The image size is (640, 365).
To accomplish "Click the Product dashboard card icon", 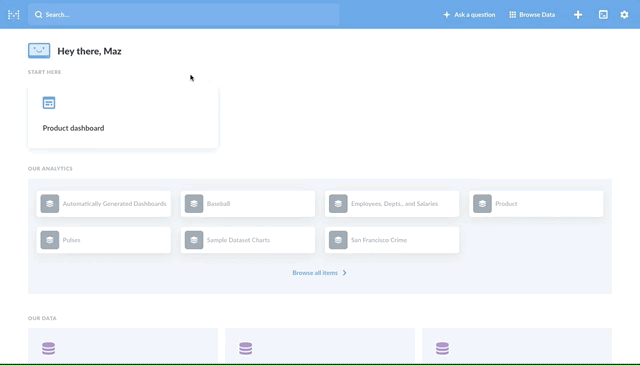I will pyautogui.click(x=49, y=103).
